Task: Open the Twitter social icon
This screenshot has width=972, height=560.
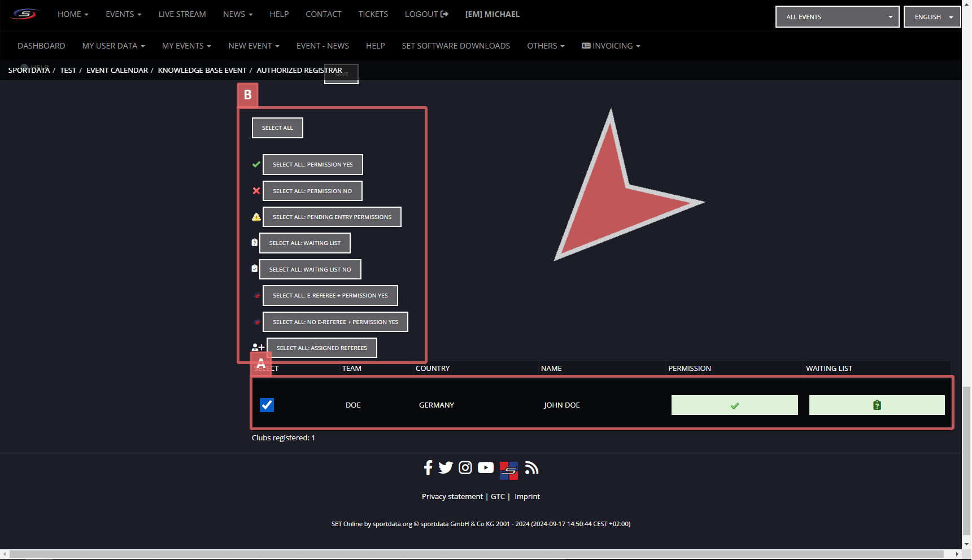Action: (x=446, y=467)
